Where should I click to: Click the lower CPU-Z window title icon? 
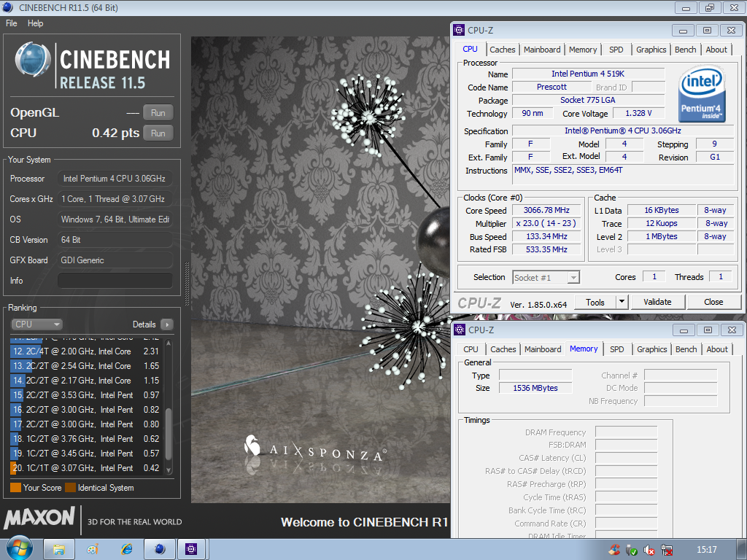coord(460,330)
